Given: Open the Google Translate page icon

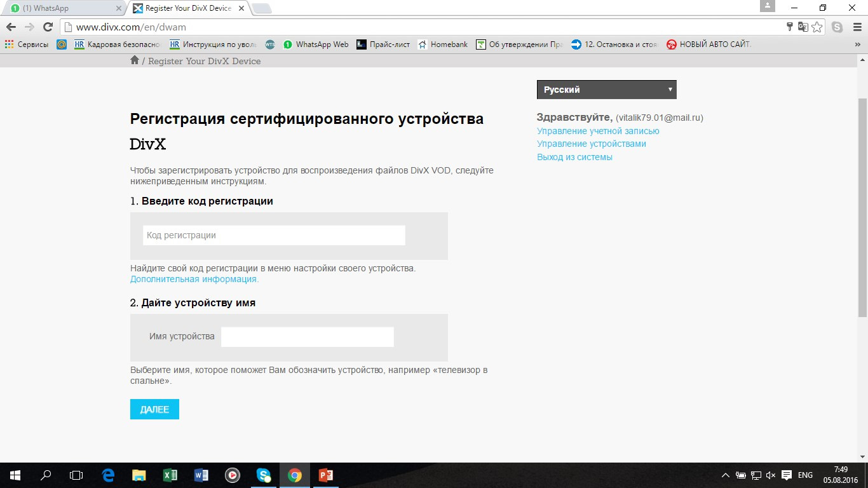Looking at the screenshot, I should pos(803,27).
